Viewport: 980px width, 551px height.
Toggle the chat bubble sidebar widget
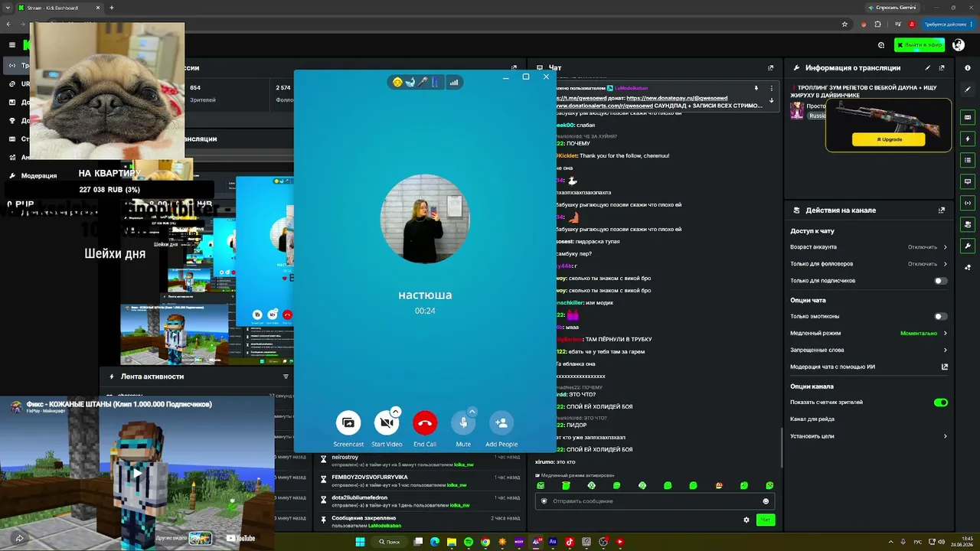(x=968, y=181)
